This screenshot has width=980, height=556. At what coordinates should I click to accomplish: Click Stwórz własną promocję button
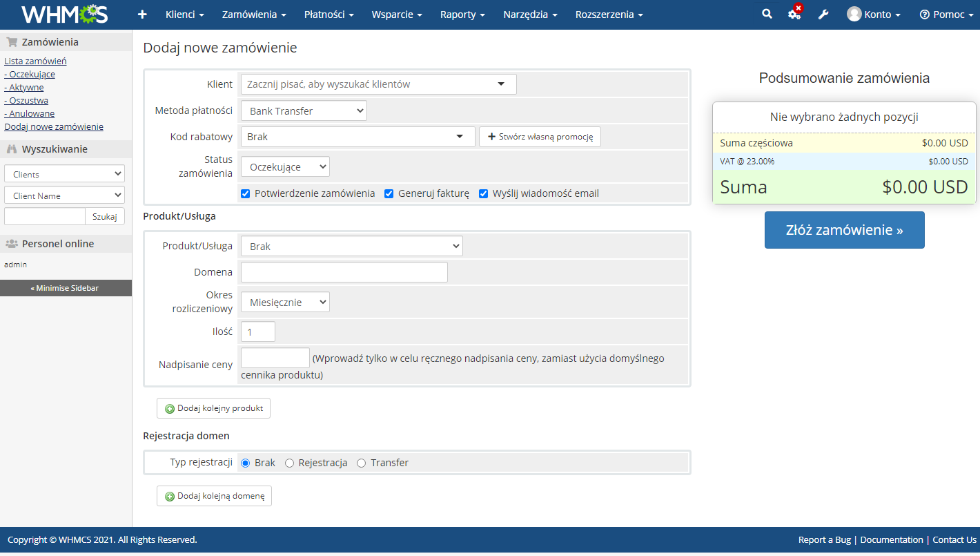540,137
